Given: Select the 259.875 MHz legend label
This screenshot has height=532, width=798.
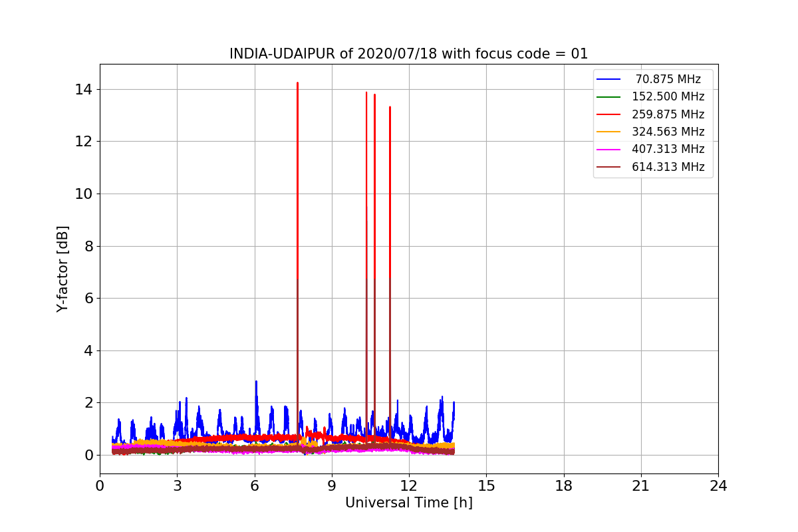Looking at the screenshot, I should click(668, 114).
